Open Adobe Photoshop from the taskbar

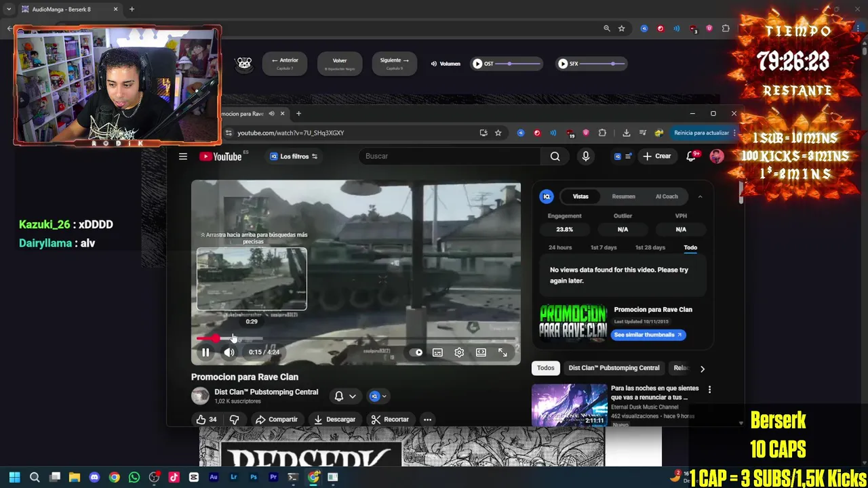coord(254,477)
